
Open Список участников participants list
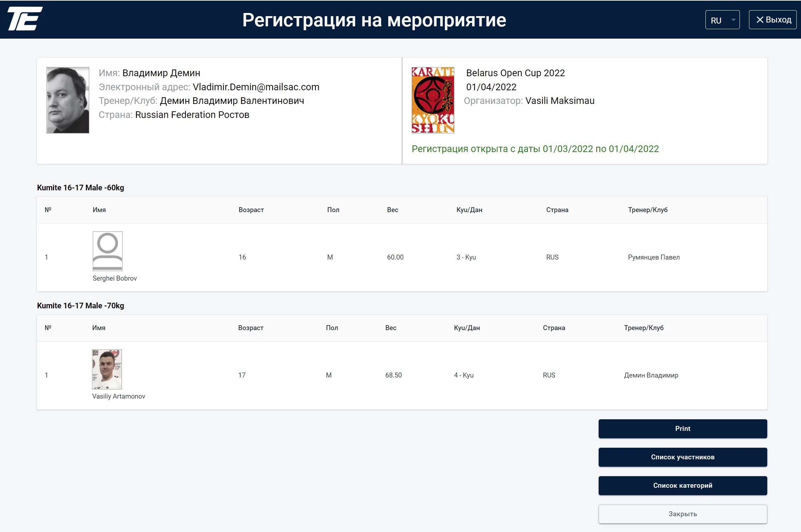pos(683,457)
